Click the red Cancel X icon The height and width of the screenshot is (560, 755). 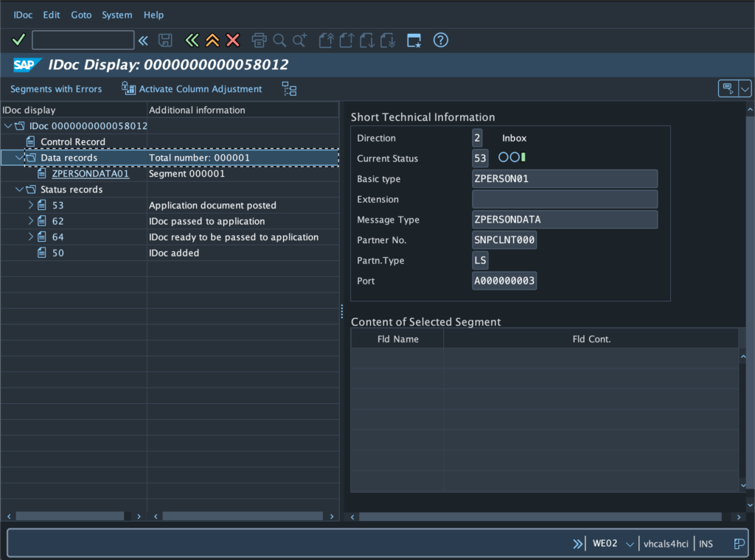[233, 40]
